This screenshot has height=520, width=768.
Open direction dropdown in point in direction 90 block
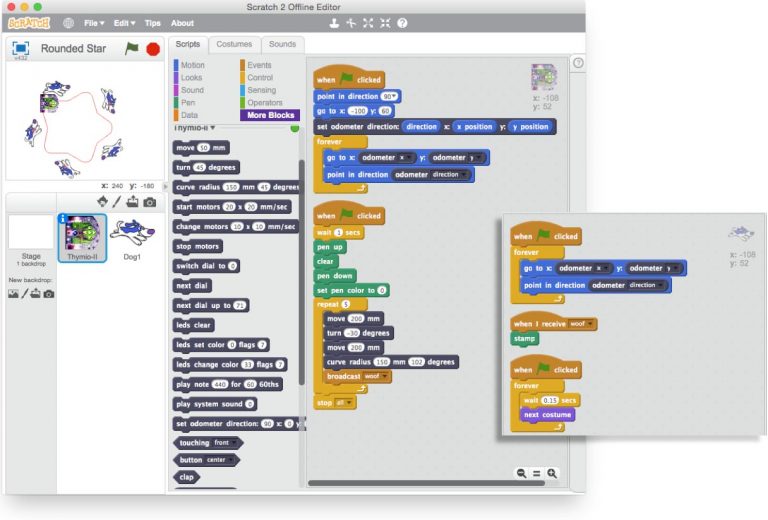click(x=396, y=96)
